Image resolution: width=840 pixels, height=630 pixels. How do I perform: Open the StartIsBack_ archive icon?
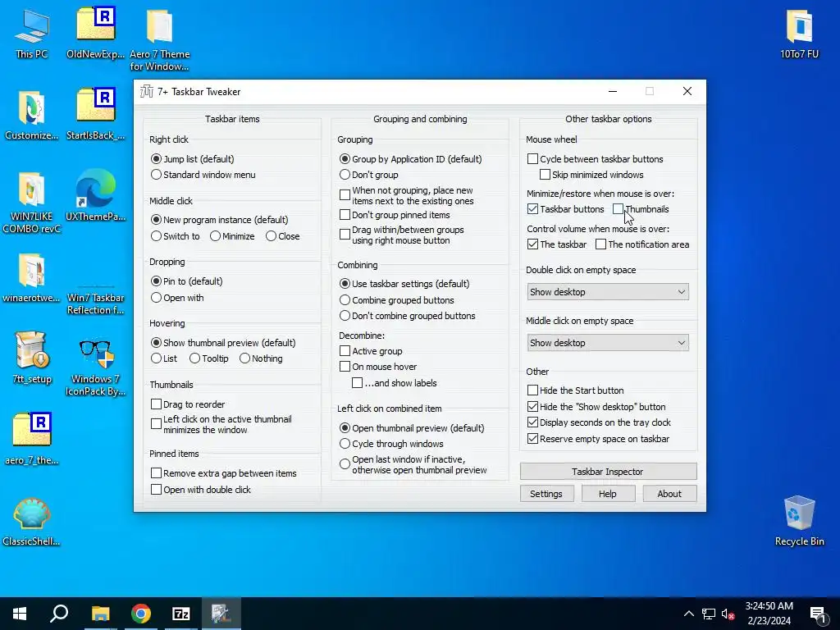(95, 115)
